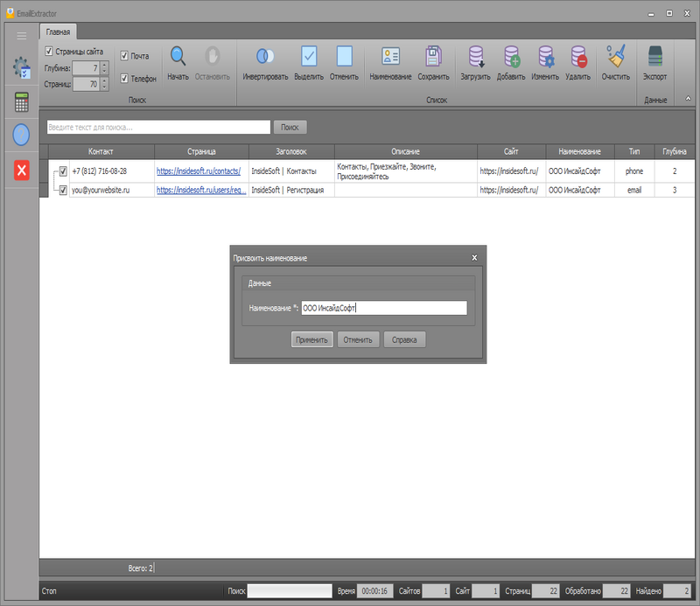Image resolution: width=700 pixels, height=606 pixels.
Task: Delete the record with the Удалить icon
Action: click(578, 57)
